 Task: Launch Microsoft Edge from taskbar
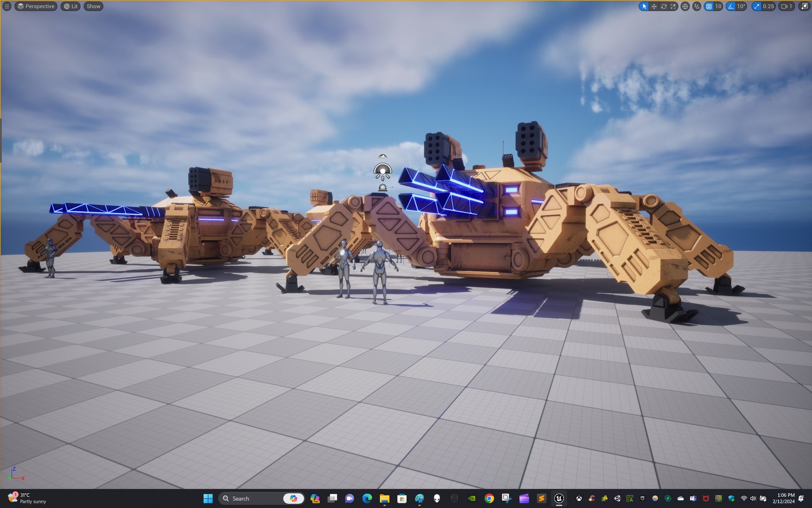click(367, 498)
